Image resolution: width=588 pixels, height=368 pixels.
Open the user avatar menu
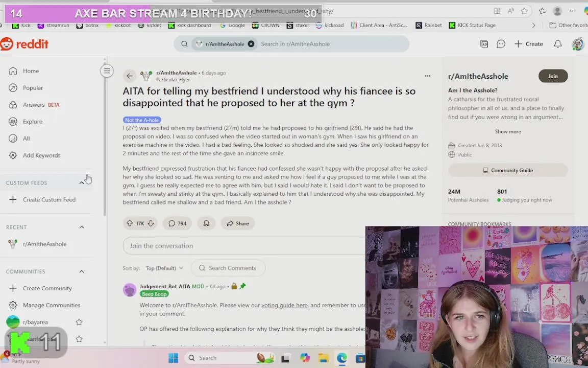click(x=578, y=44)
